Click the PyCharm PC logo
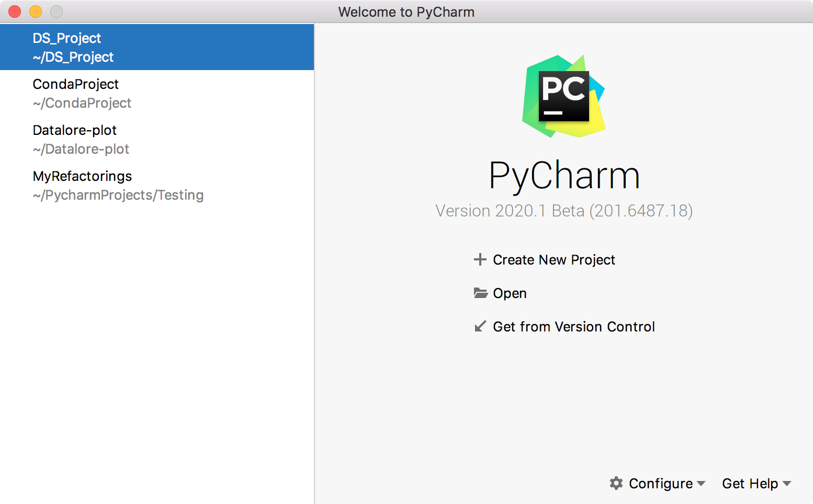Image resolution: width=813 pixels, height=504 pixels. [564, 97]
